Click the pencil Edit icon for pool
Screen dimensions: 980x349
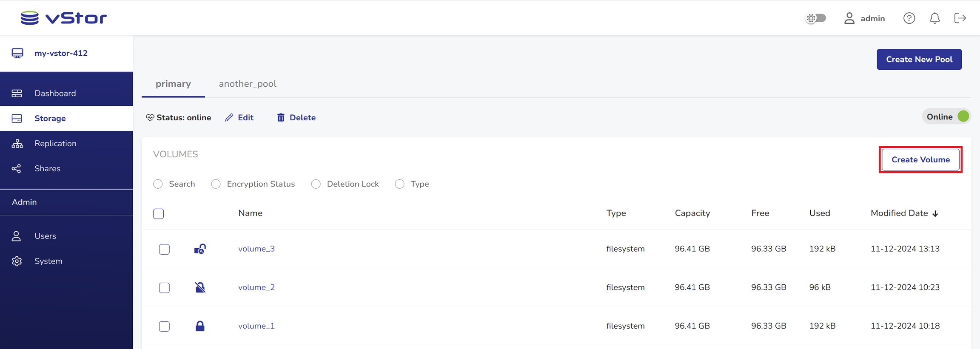229,118
